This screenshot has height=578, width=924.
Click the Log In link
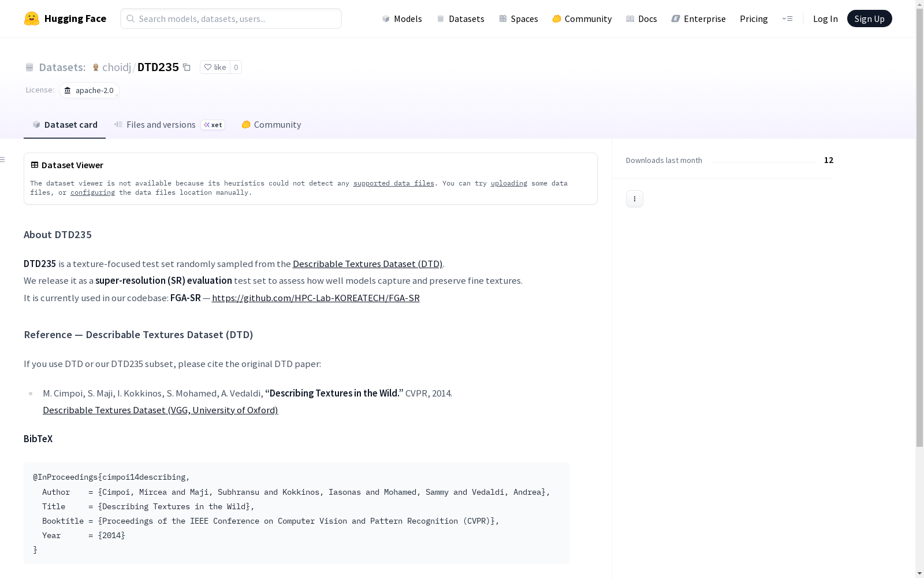pos(825,18)
